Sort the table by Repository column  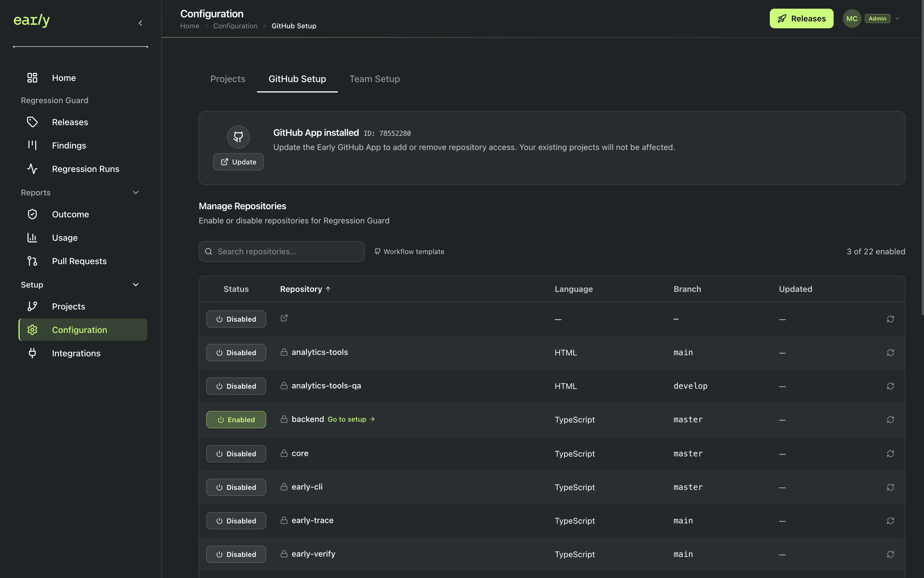pyautogui.click(x=305, y=289)
